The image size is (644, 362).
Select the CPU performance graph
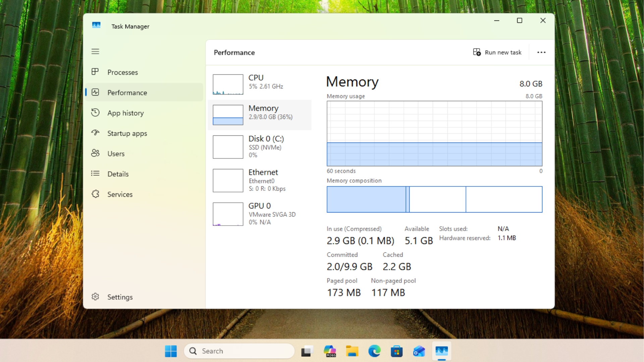(228, 84)
